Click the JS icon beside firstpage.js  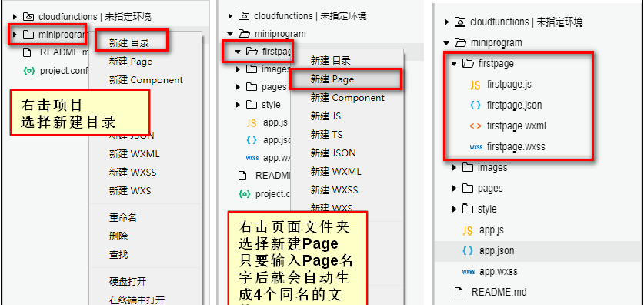(475, 85)
